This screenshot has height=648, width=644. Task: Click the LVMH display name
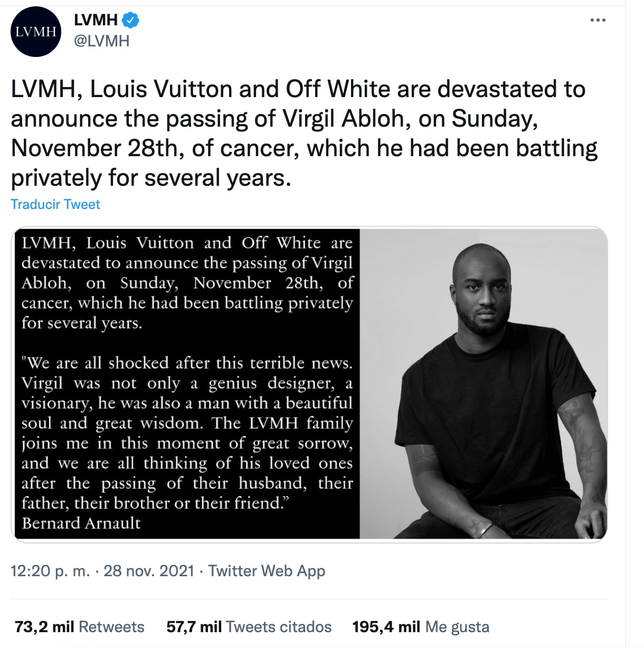pyautogui.click(x=96, y=20)
